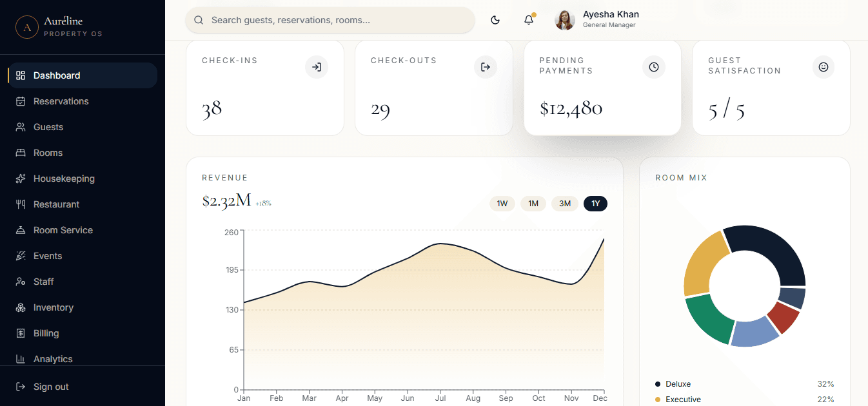The height and width of the screenshot is (406, 868).
Task: Focus the guest search field
Action: click(330, 20)
